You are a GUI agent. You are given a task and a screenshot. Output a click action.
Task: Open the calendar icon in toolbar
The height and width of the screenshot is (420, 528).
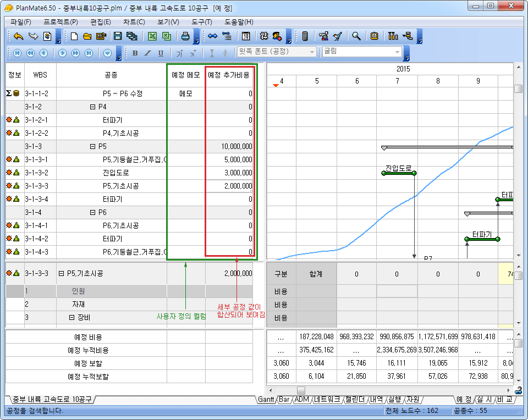pos(246,36)
